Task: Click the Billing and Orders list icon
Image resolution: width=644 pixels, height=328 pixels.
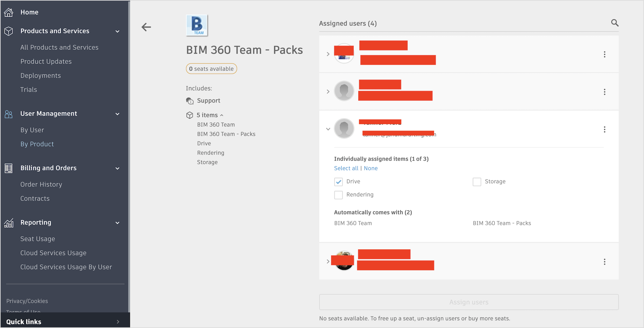Action: pos(9,168)
